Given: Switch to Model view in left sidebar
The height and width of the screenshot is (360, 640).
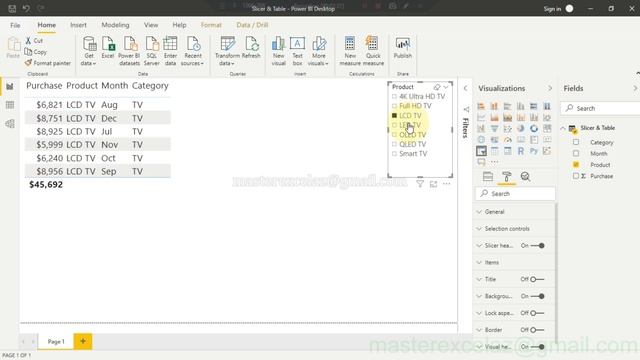Looking at the screenshot, I should pyautogui.click(x=10, y=124).
